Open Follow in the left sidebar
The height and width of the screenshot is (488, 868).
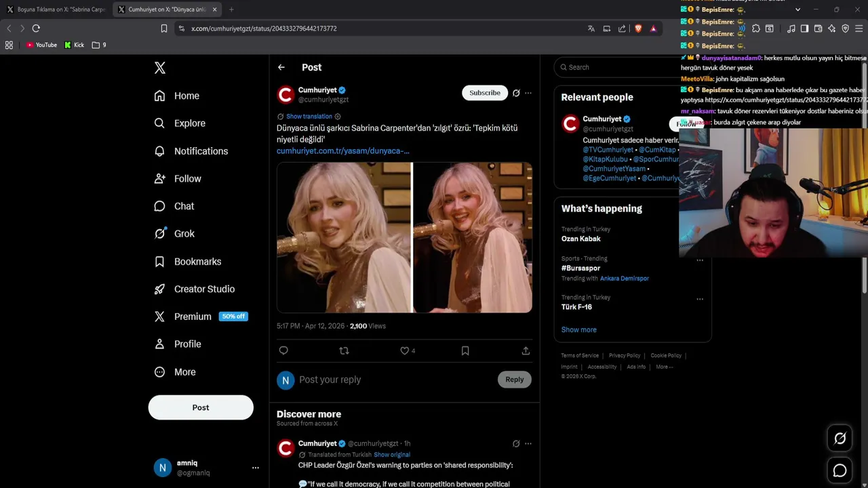tap(178, 178)
